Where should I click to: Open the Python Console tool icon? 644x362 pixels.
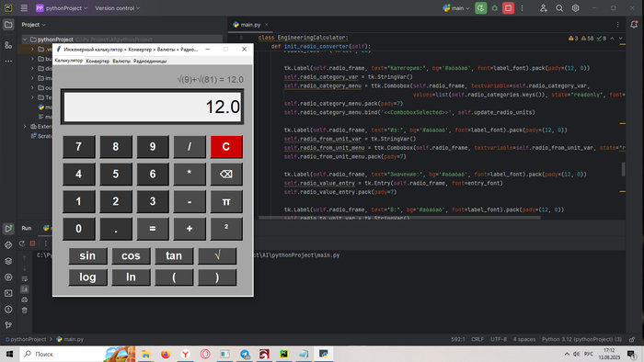[x=8, y=245]
